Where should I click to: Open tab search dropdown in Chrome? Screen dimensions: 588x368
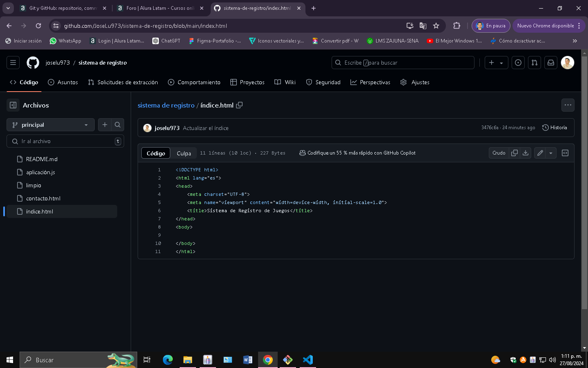(x=8, y=8)
